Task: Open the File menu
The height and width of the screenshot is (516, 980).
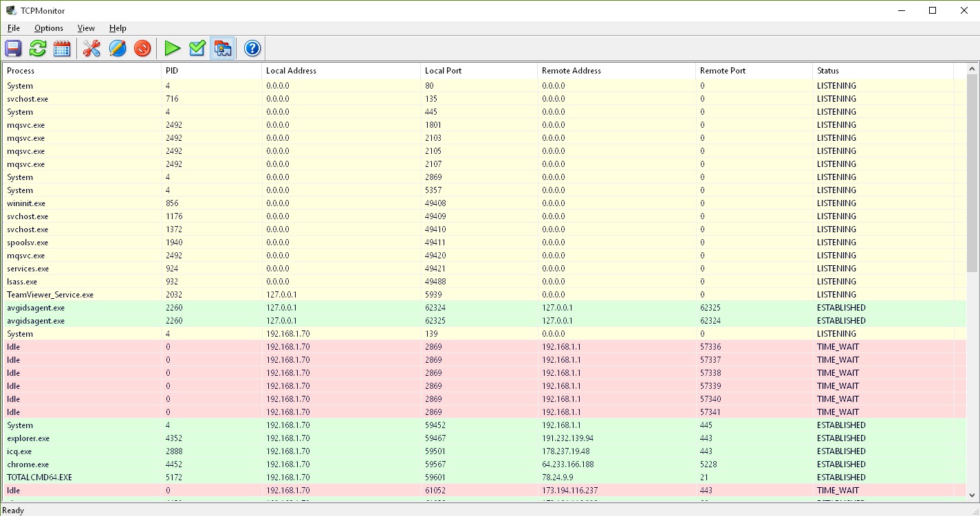Action: pos(14,28)
